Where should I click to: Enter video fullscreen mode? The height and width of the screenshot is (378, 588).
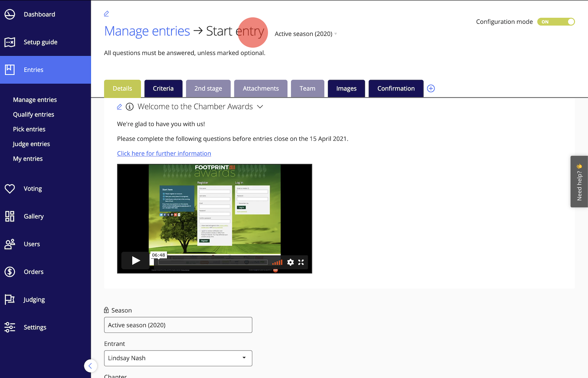[301, 262]
